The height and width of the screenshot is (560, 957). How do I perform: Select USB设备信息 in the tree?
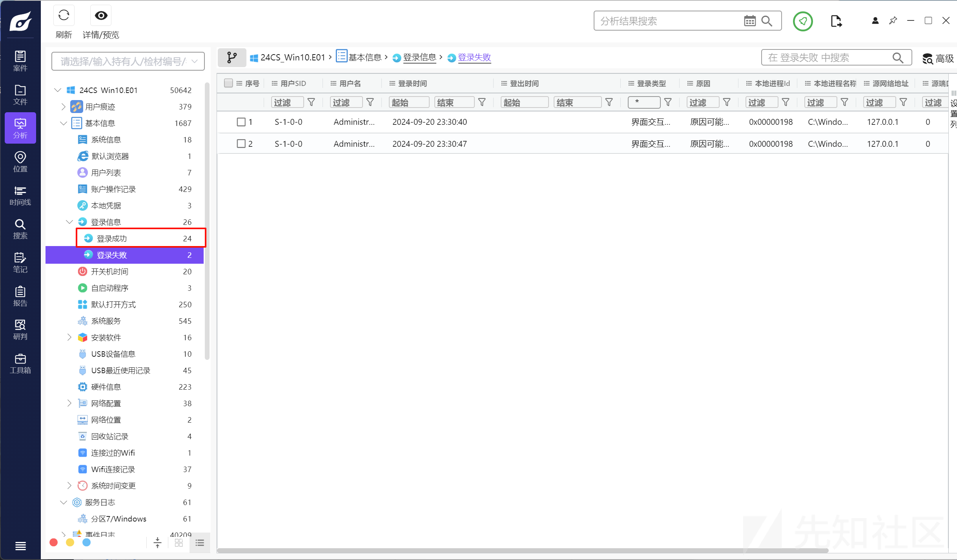tap(125, 354)
